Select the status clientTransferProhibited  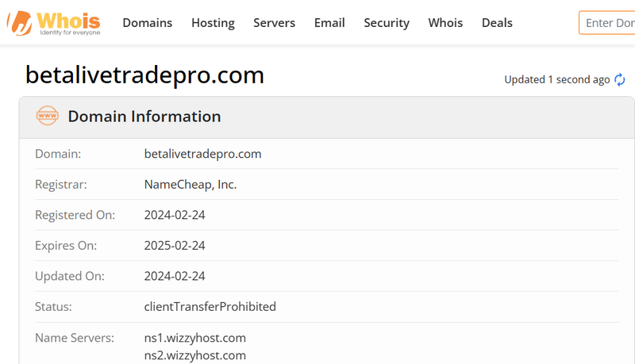(210, 307)
